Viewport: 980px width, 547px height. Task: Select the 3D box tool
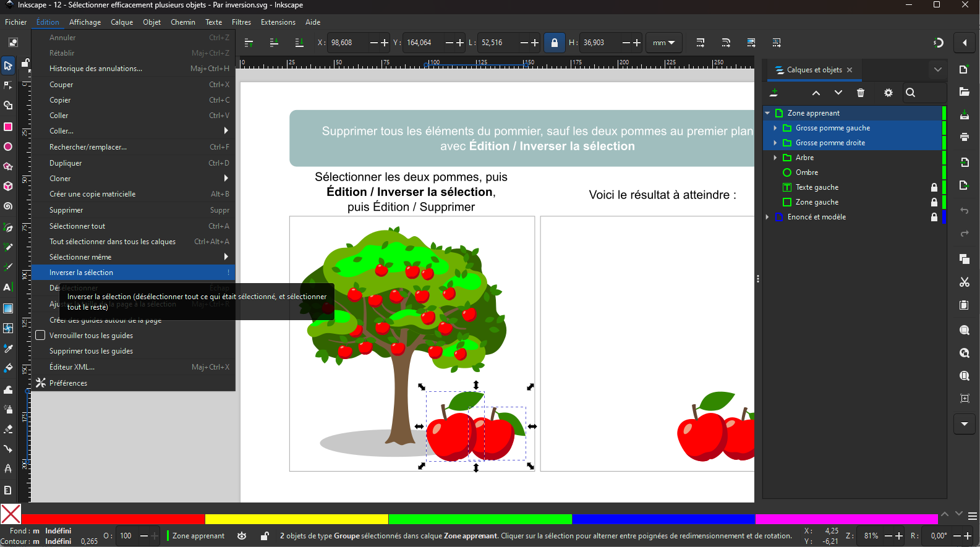point(8,186)
